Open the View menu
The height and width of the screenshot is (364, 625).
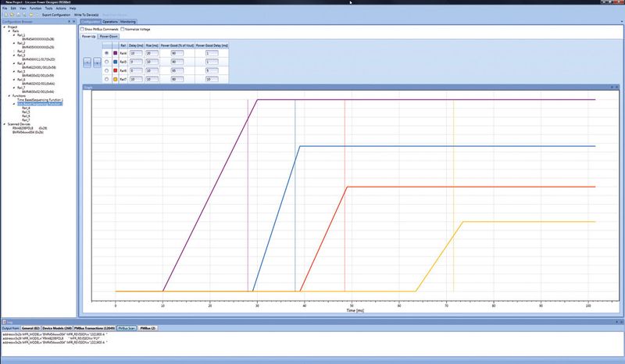click(23, 8)
